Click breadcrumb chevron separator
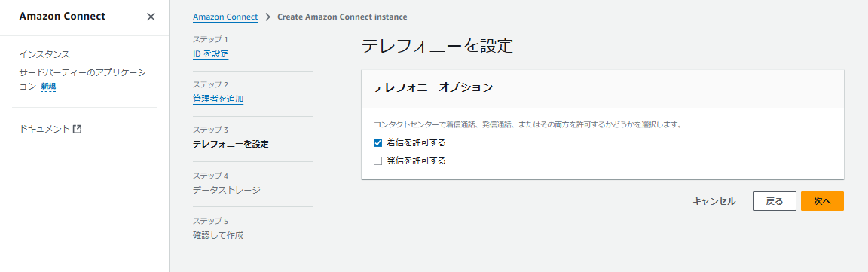Screen dimensions: 868x272 [x=268, y=17]
